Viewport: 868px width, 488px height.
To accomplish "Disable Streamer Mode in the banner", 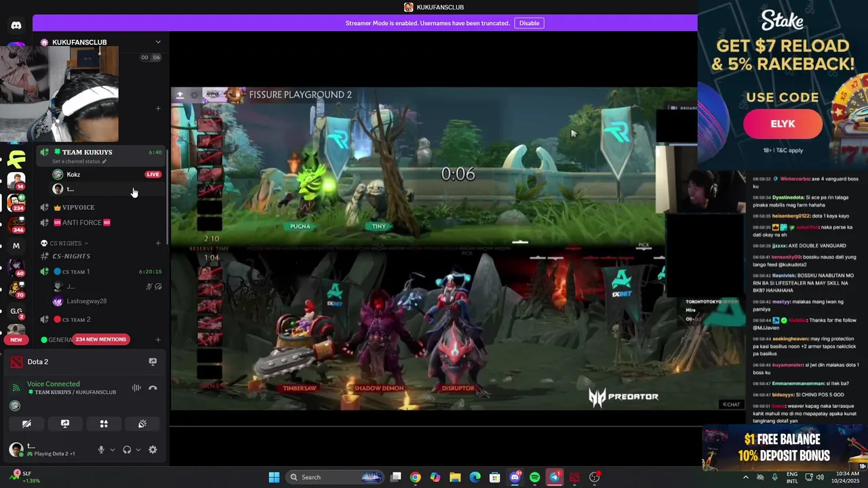I will pos(529,23).
